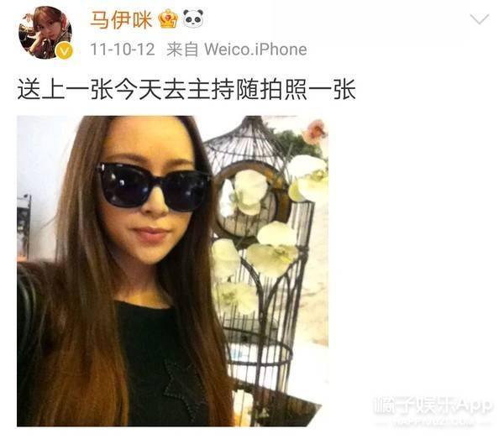
Task: Click the black sunglasses in the photo
Action: pyautogui.click(x=154, y=187)
